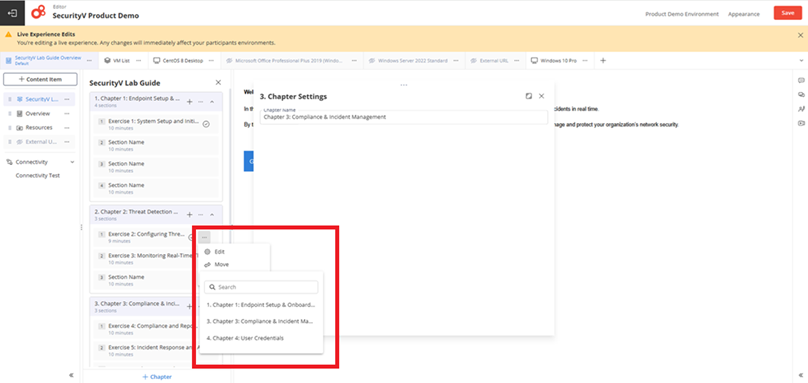The width and height of the screenshot is (808, 383).
Task: Click the SecurityV logo icon
Action: 38,12
